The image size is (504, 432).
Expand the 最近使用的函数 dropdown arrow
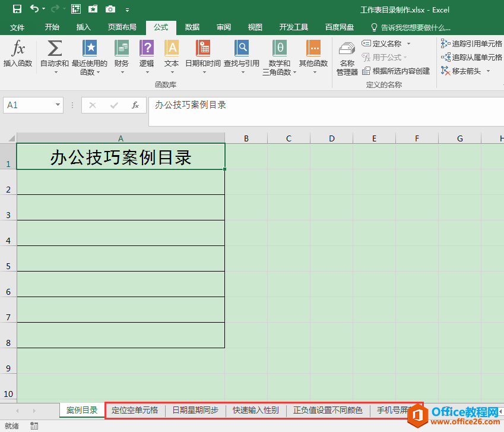pos(98,72)
